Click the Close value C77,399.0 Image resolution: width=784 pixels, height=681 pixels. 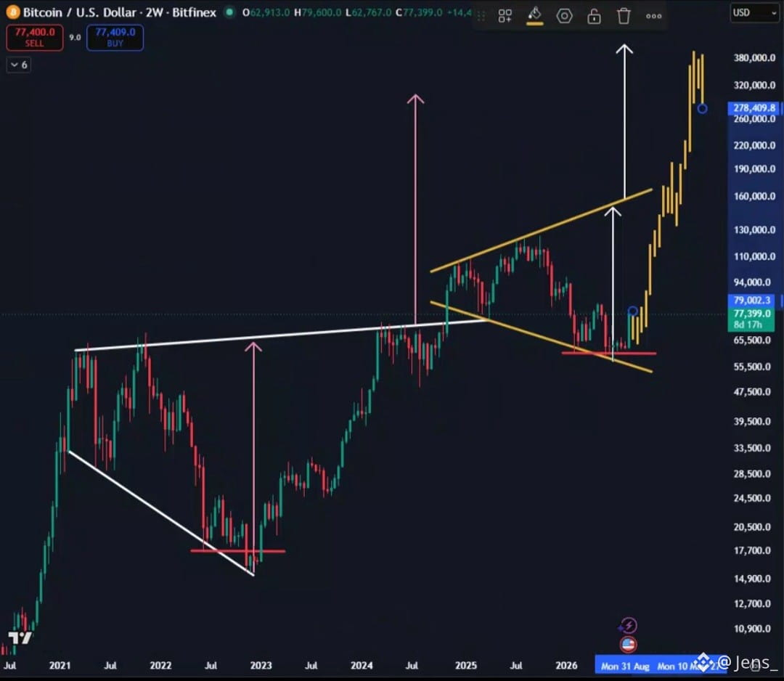click(x=419, y=12)
